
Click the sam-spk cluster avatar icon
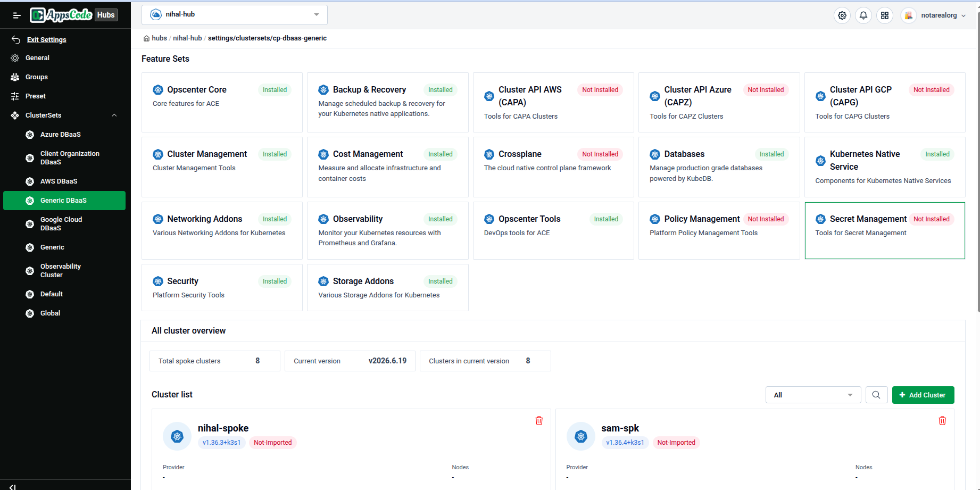581,436
